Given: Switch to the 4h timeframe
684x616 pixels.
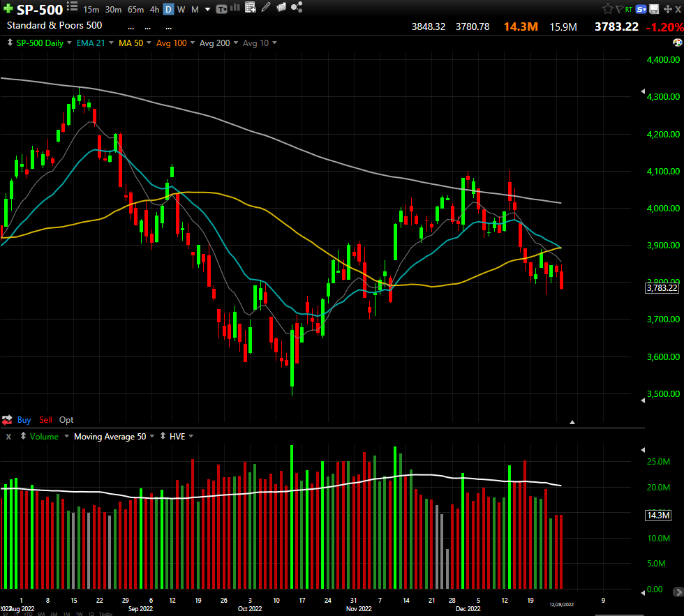Looking at the screenshot, I should (x=154, y=9).
